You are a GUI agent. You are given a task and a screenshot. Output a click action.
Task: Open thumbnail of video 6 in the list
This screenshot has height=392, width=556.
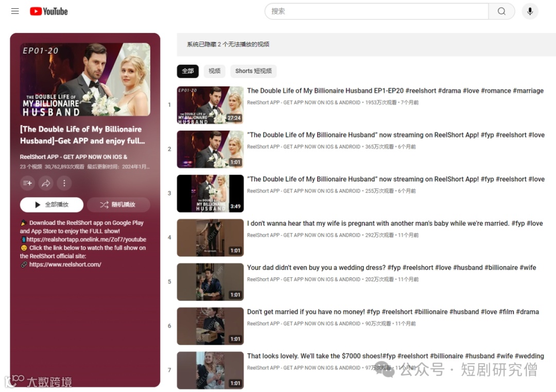point(210,326)
